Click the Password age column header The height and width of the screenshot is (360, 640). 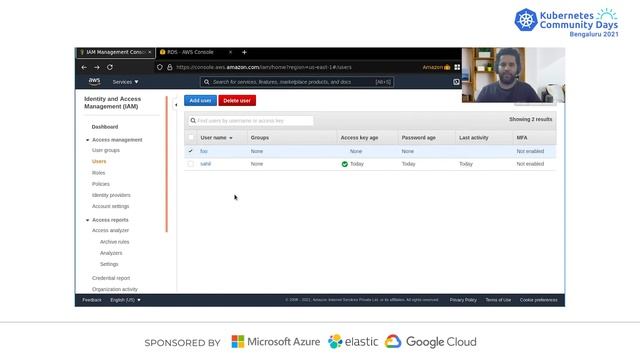[x=418, y=138]
